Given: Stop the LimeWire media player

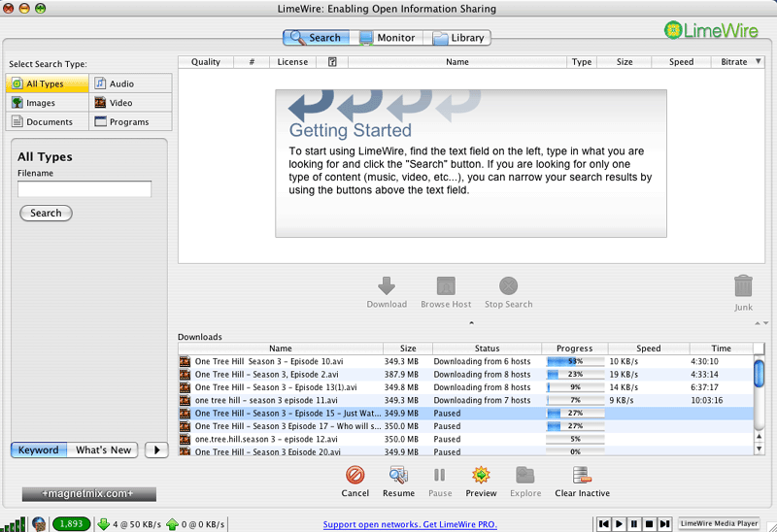Looking at the screenshot, I should 649,523.
